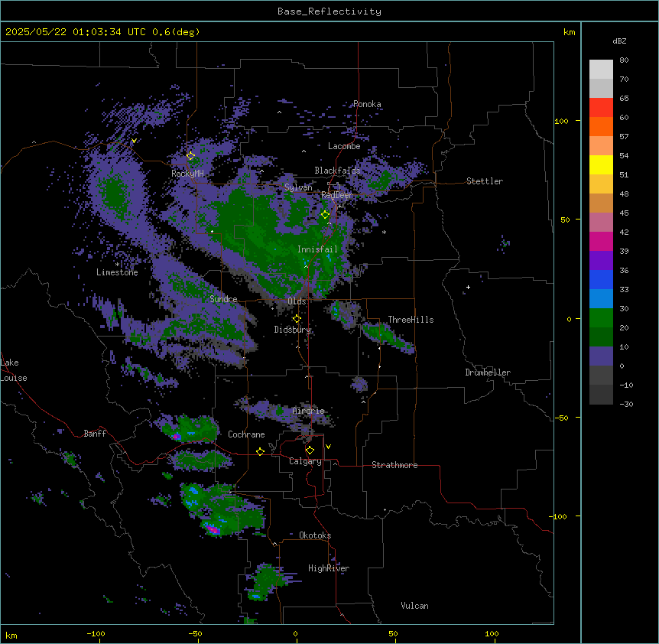659x644 pixels.
Task: Click the Okotoks city label
Action: pyautogui.click(x=315, y=535)
